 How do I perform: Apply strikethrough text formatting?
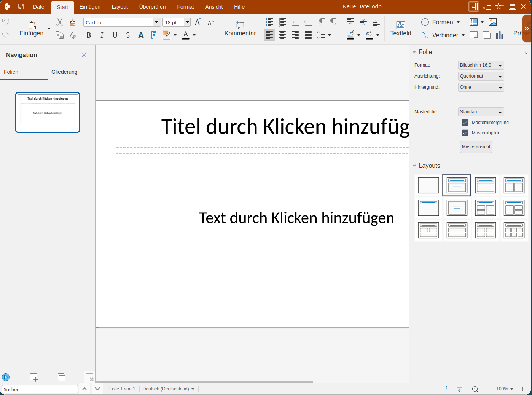pos(128,35)
